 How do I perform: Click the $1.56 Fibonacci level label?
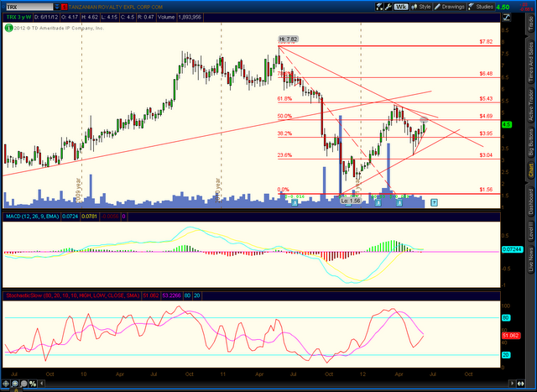pyautogui.click(x=486, y=190)
